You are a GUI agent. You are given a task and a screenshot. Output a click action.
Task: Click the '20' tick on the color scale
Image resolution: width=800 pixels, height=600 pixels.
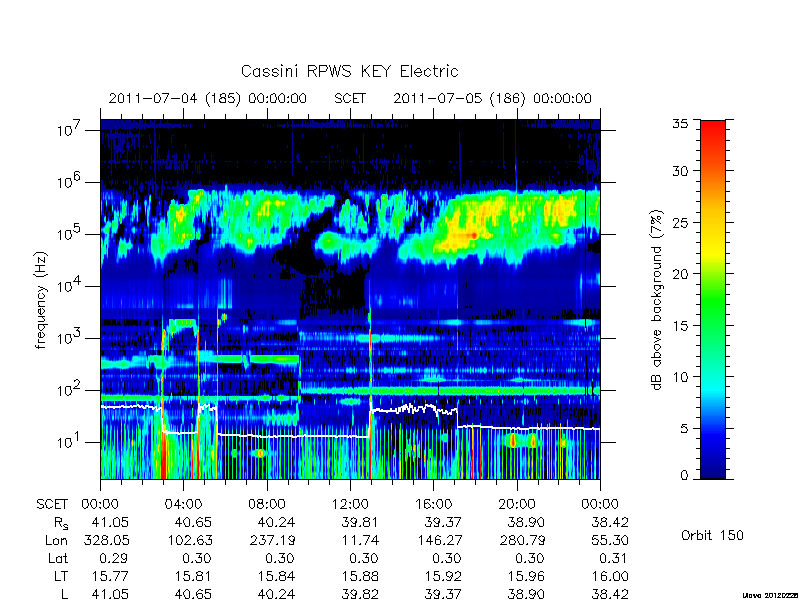[x=683, y=273]
